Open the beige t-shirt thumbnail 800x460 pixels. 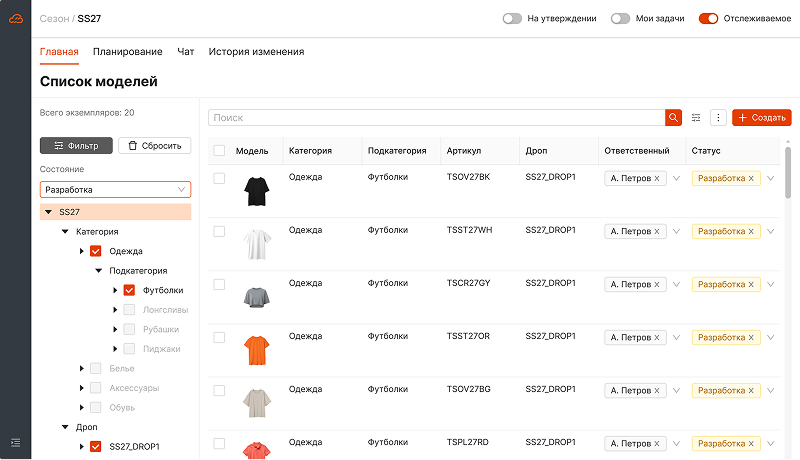click(x=257, y=403)
